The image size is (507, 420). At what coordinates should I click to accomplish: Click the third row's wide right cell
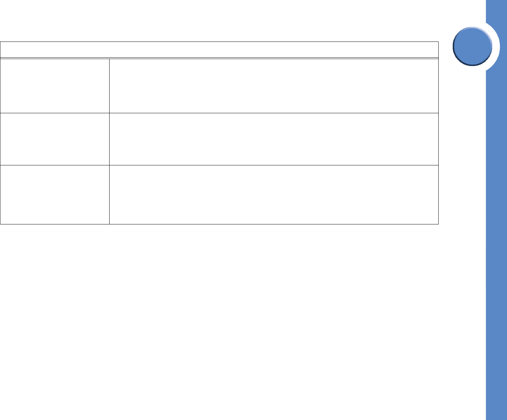point(274,195)
